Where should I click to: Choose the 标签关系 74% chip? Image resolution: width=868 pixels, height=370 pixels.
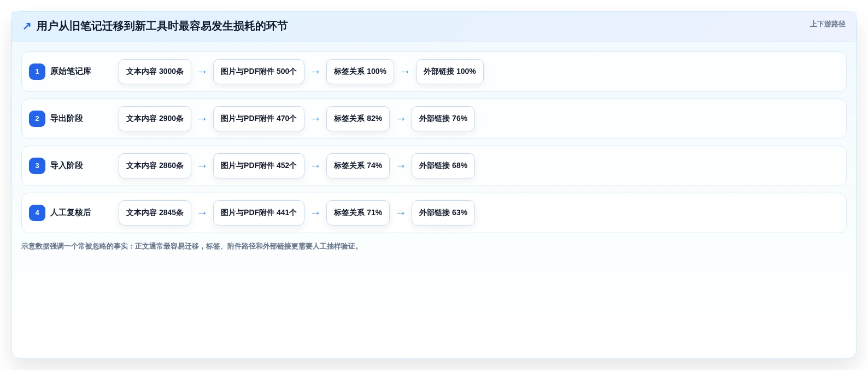pos(358,166)
